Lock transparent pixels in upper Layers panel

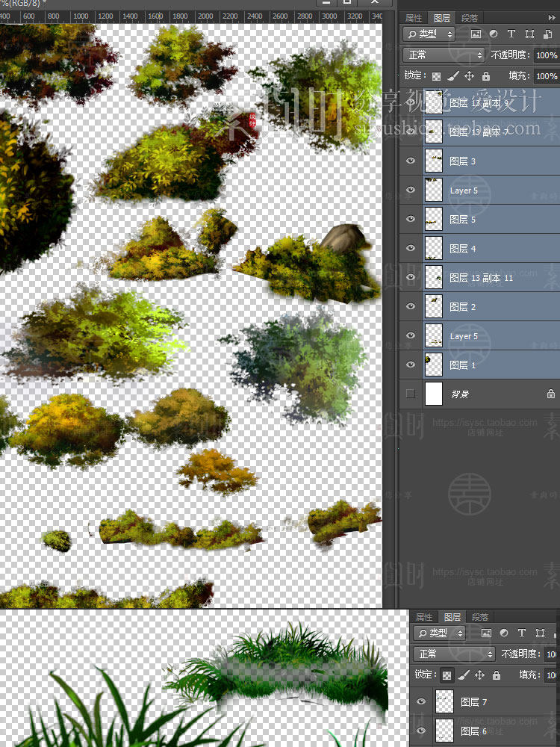point(436,75)
